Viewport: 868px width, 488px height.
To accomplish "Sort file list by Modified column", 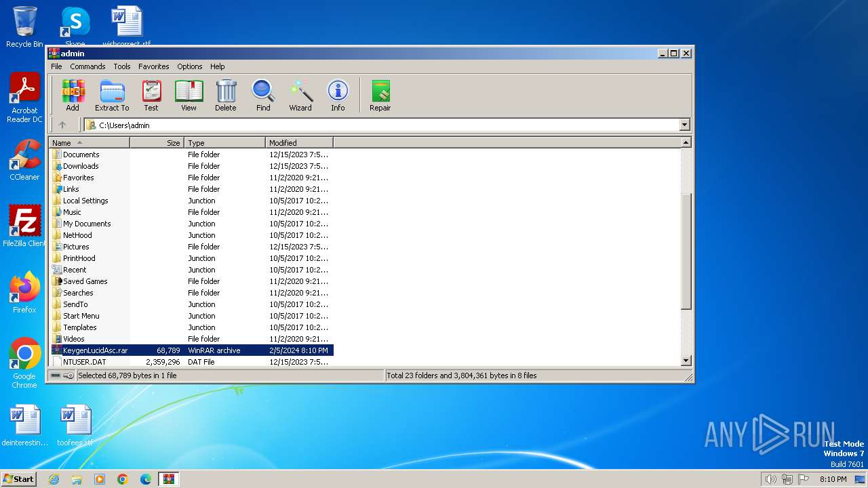I will pyautogui.click(x=299, y=142).
